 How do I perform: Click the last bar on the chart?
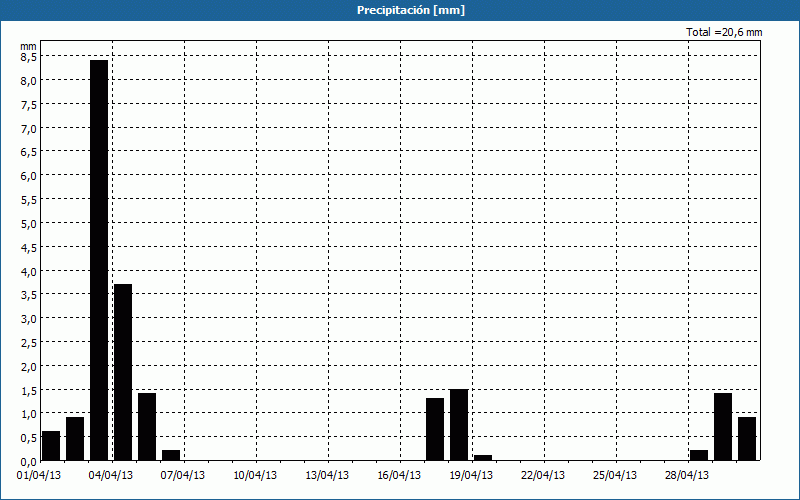(747, 439)
